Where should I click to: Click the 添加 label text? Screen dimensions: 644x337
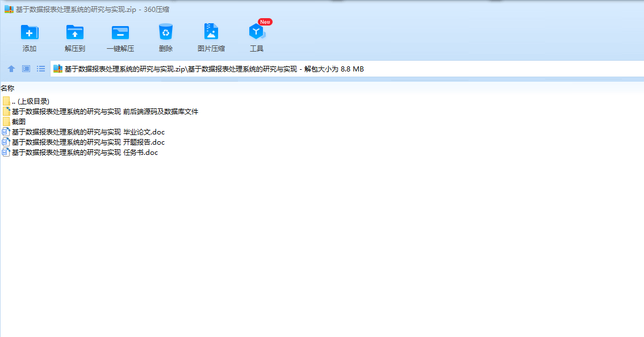point(29,48)
